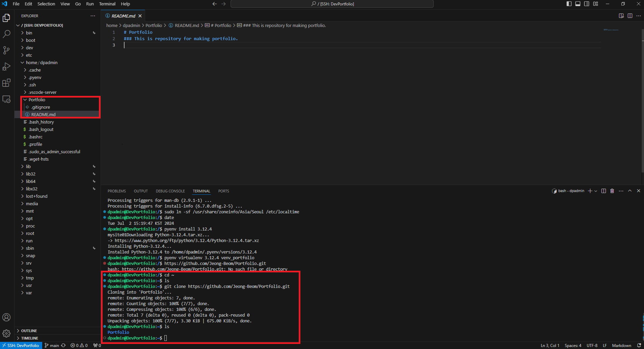Screen dimensions: 644x349
Task: Change encoding via UTF-8
Action: [x=592, y=346]
